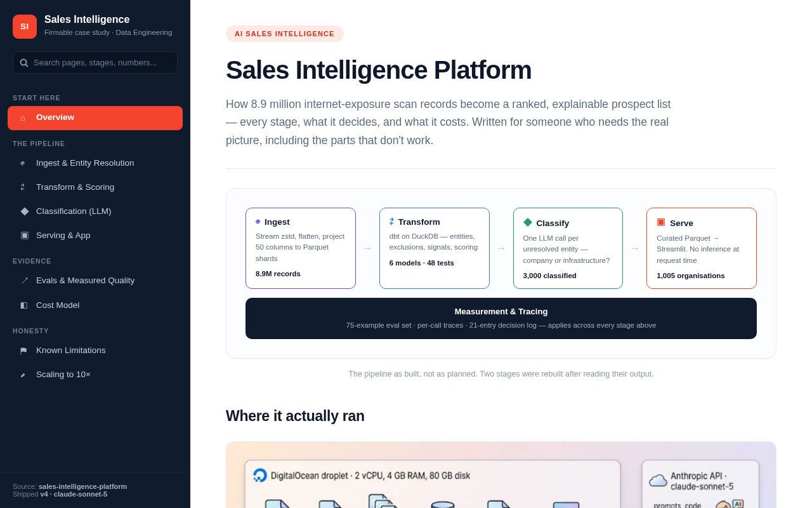Open the Serving & App page
The width and height of the screenshot is (812, 508).
(95, 236)
